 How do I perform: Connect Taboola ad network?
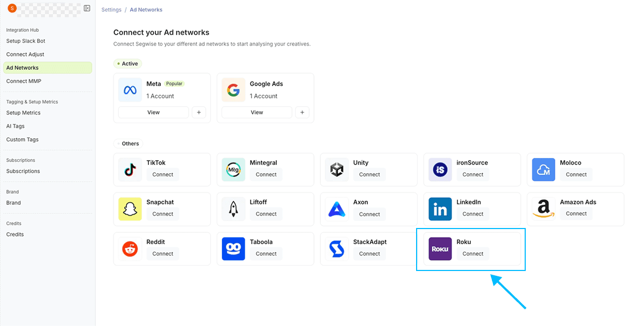pos(266,254)
